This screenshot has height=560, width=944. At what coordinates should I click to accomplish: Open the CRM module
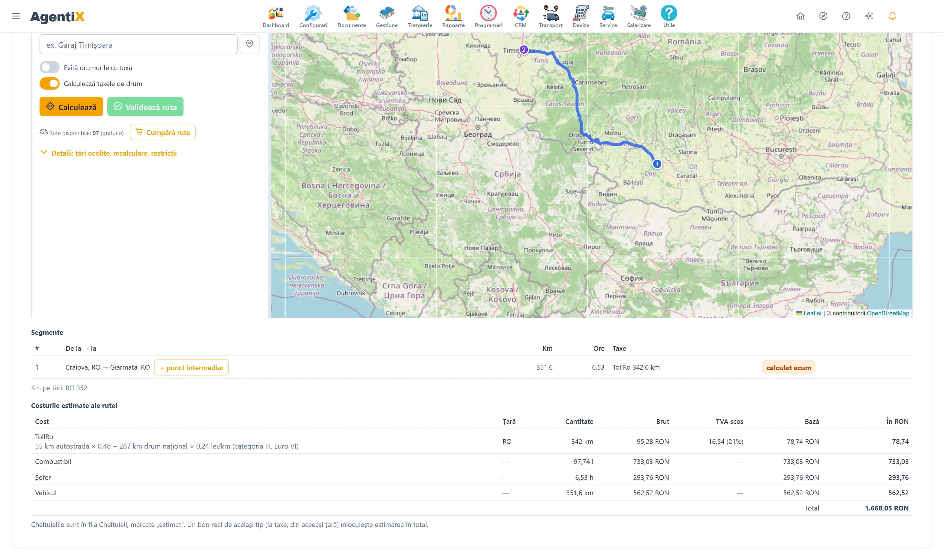(520, 17)
